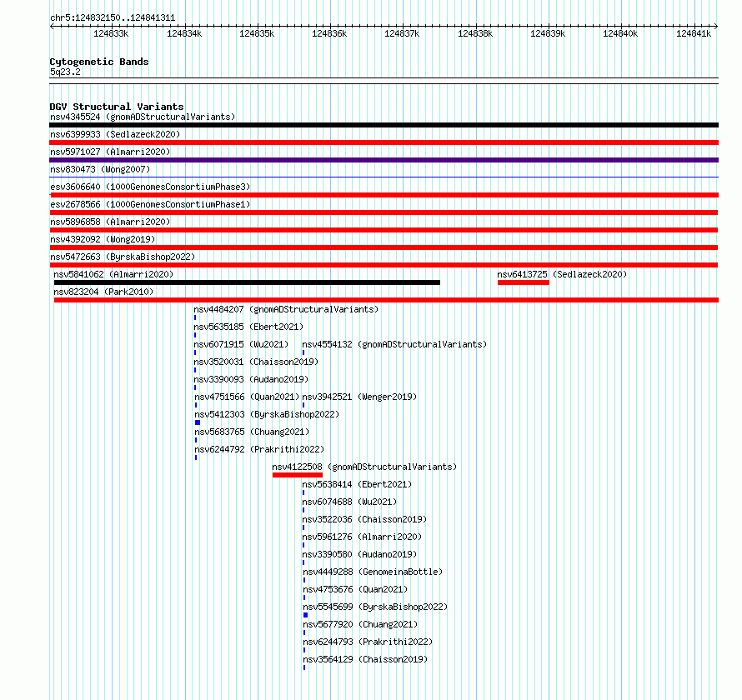Click the 124833k ruler position
The height and width of the screenshot is (700, 742).
click(111, 33)
